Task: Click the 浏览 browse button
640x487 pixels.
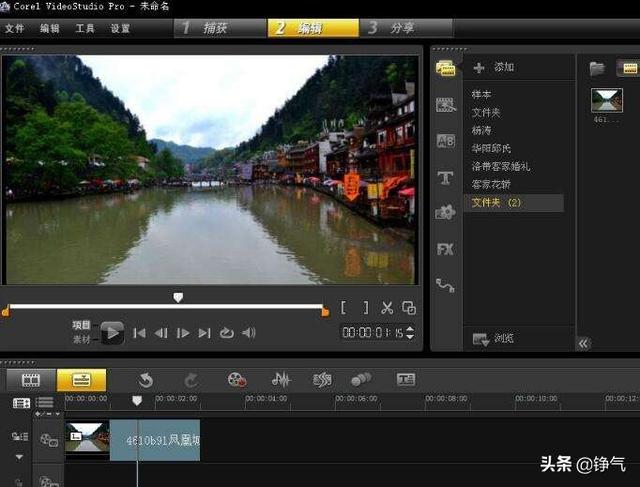Action: [495, 339]
